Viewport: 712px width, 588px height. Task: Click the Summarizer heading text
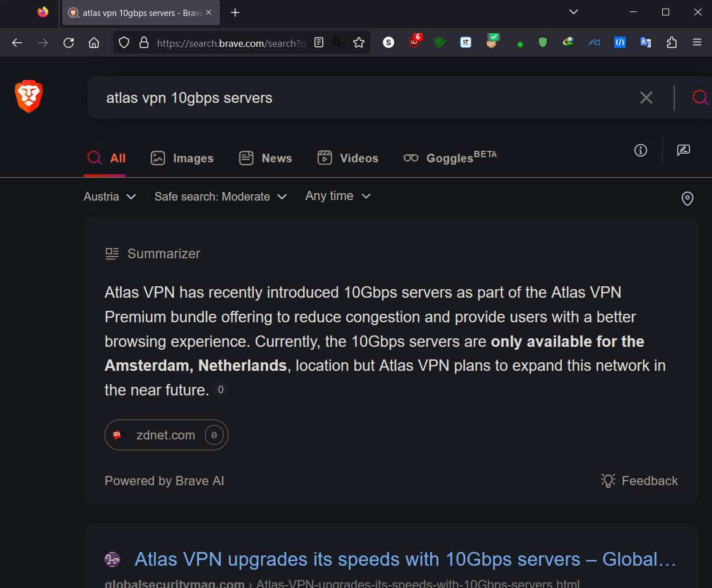163,254
